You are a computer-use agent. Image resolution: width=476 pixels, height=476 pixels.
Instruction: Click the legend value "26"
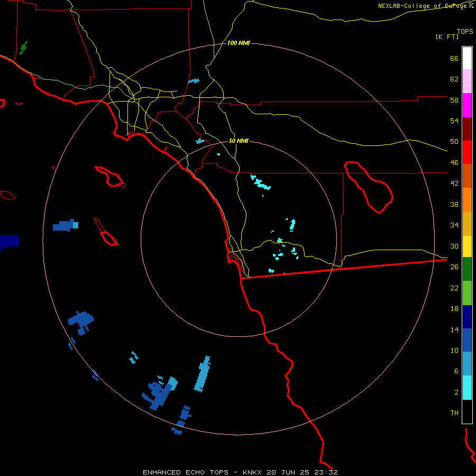pyautogui.click(x=454, y=267)
